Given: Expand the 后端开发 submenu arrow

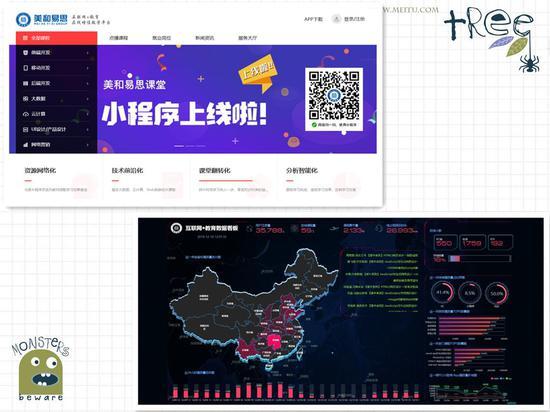Looking at the screenshot, I should 87,83.
